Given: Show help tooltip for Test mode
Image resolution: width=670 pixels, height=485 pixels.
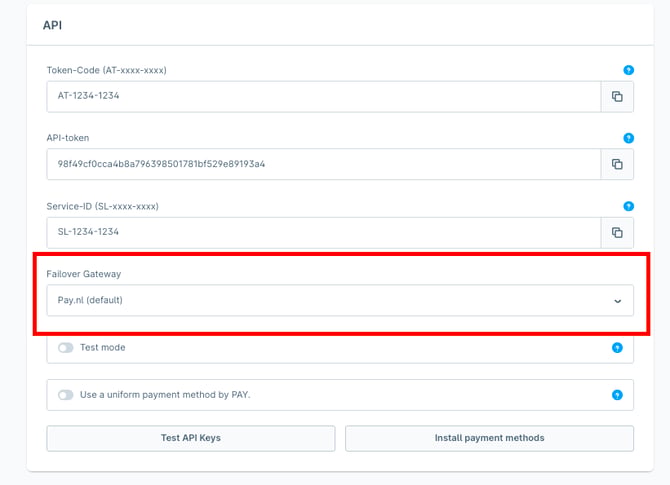Looking at the screenshot, I should 617,348.
